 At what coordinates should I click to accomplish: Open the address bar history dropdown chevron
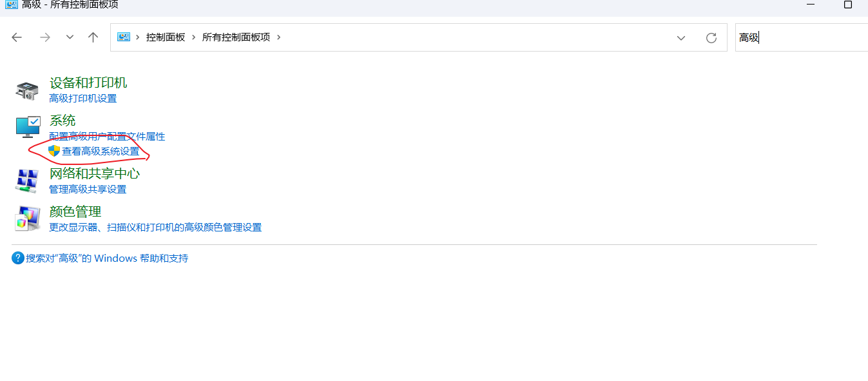(x=681, y=37)
